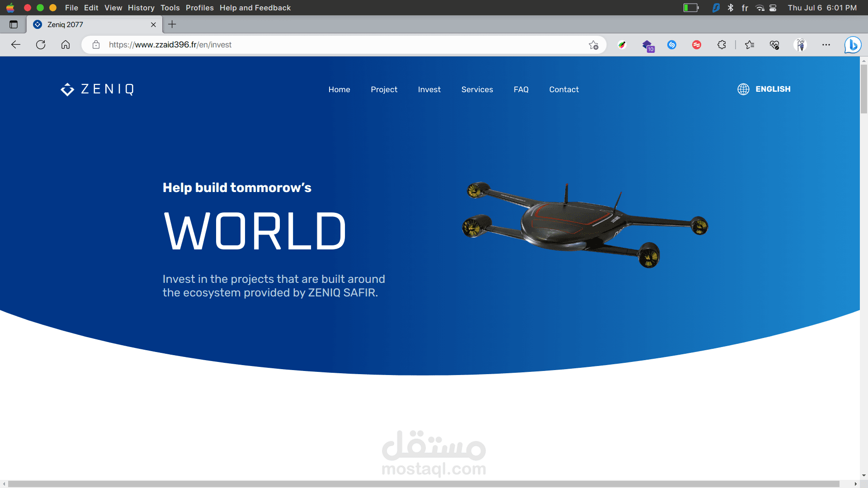Open the Profiles menu
Image resolution: width=868 pixels, height=488 pixels.
click(199, 8)
